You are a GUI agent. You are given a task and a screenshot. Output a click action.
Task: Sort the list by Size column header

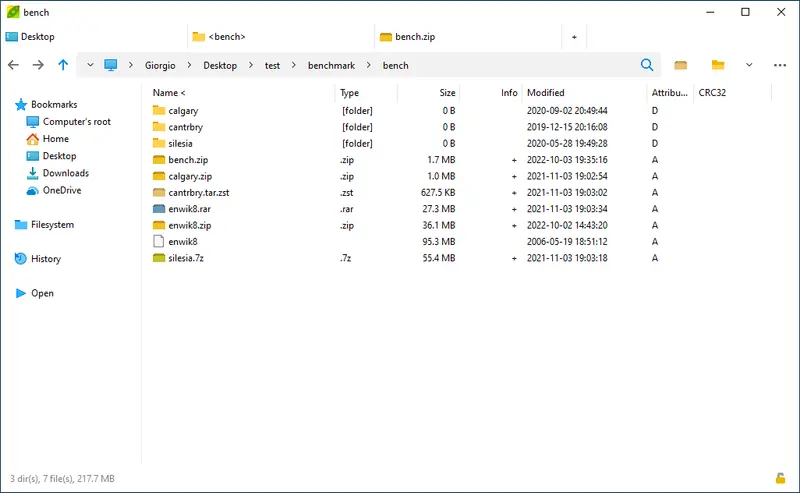click(447, 93)
